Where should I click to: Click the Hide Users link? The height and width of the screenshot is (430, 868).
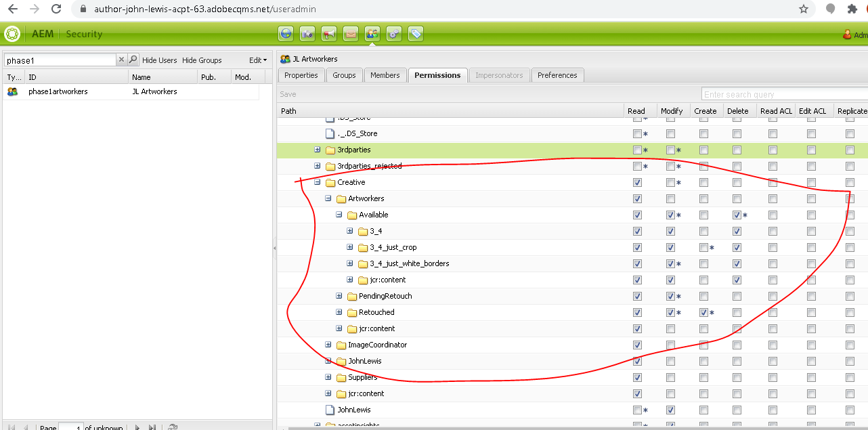pyautogui.click(x=158, y=60)
